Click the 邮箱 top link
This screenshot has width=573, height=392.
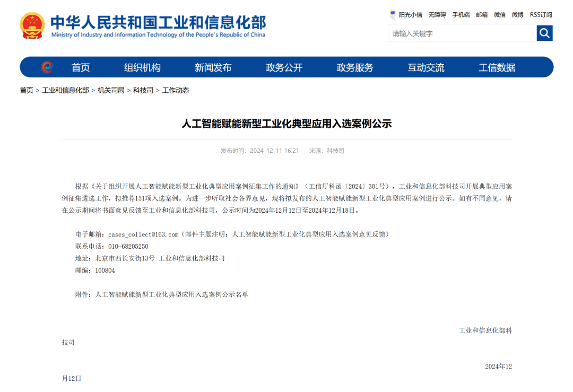(x=482, y=15)
